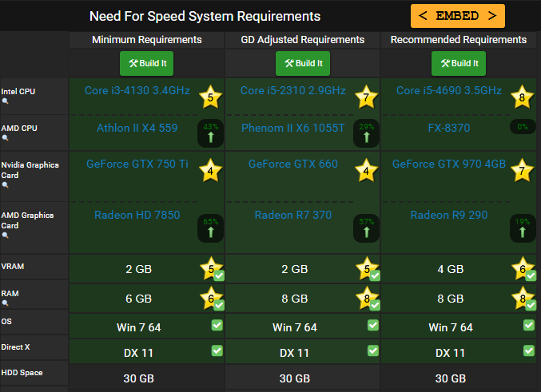Click the star 6 in Minimum RAM cell
541x392 pixels.
tap(211, 298)
